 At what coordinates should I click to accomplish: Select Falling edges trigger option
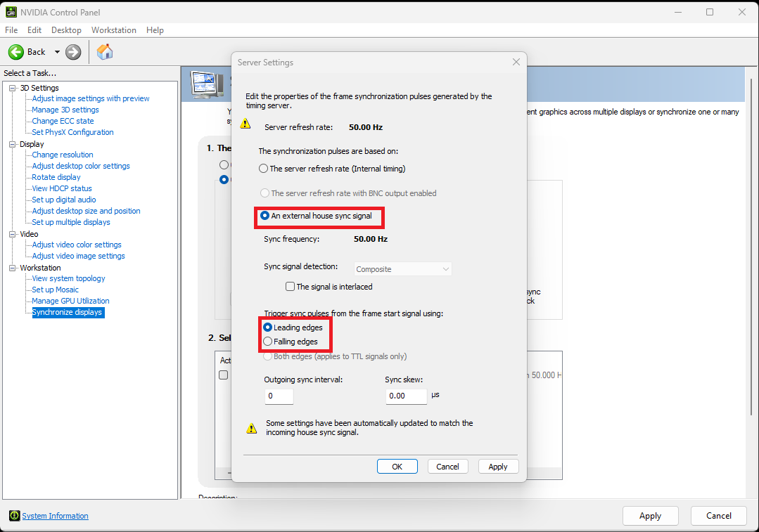[x=268, y=342]
